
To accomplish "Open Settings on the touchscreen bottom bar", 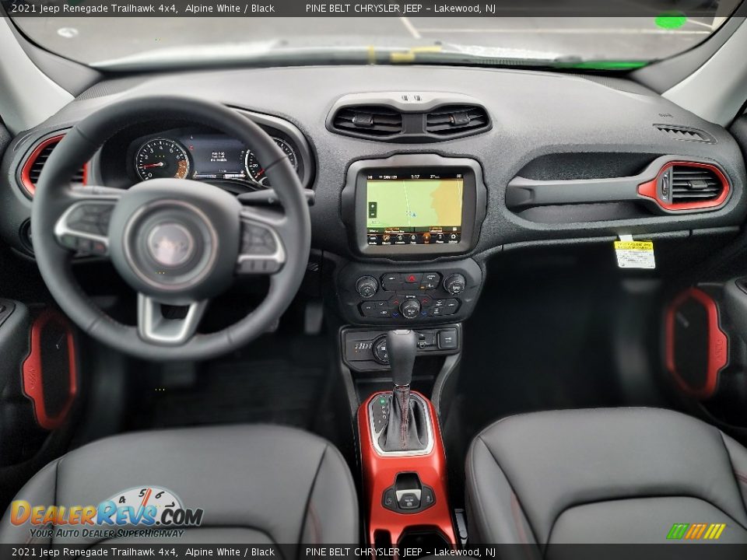I will pyautogui.click(x=453, y=238).
